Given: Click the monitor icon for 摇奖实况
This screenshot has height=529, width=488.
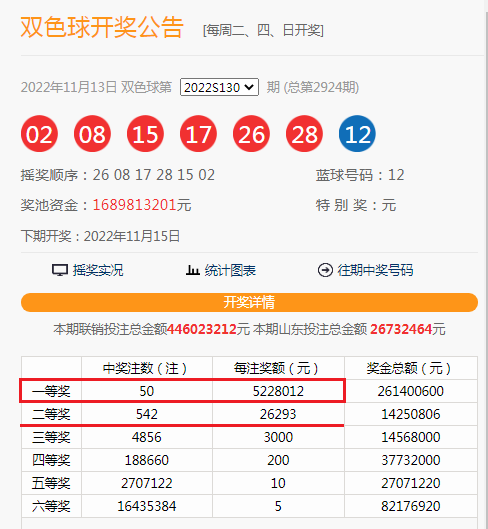Looking at the screenshot, I should [60, 270].
